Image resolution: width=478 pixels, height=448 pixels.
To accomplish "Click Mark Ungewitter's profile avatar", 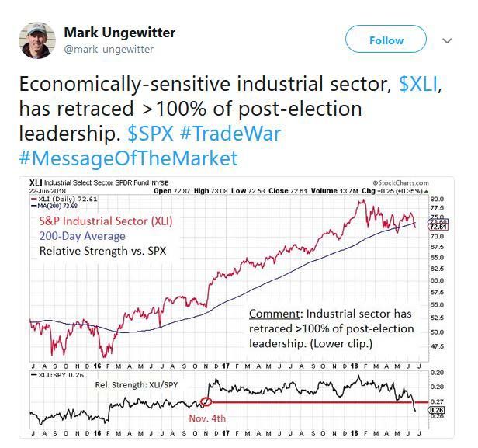I will (x=36, y=40).
